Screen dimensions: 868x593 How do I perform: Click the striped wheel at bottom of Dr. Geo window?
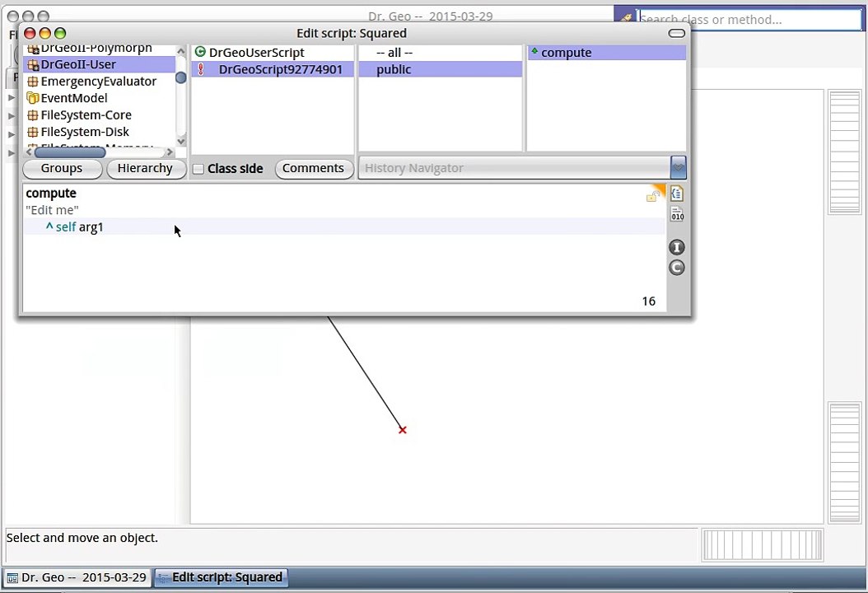coord(763,545)
